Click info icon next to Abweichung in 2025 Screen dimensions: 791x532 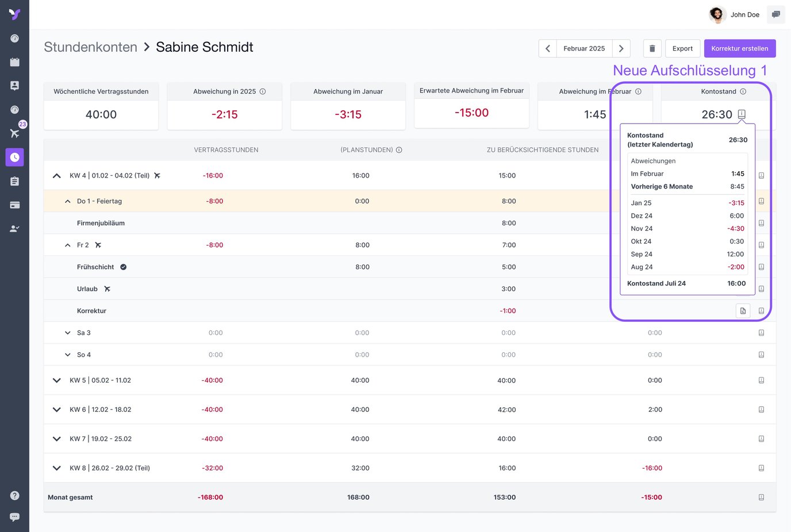coord(263,91)
